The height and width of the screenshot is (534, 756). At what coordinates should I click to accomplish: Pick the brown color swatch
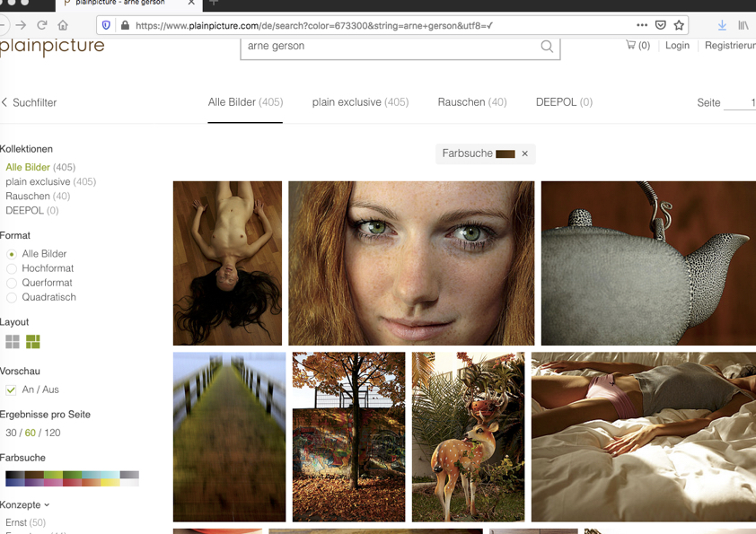pos(34,475)
